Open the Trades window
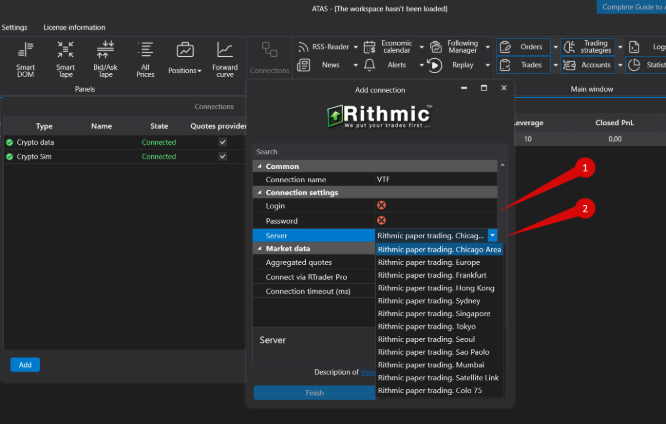 (x=523, y=65)
